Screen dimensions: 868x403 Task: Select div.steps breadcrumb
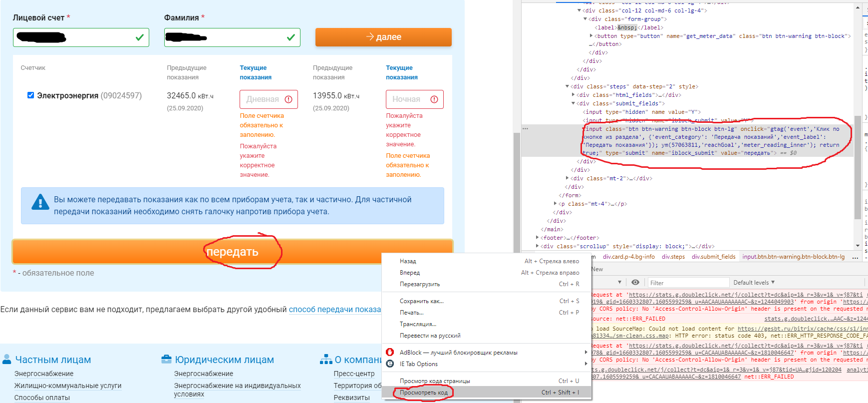pyautogui.click(x=673, y=257)
